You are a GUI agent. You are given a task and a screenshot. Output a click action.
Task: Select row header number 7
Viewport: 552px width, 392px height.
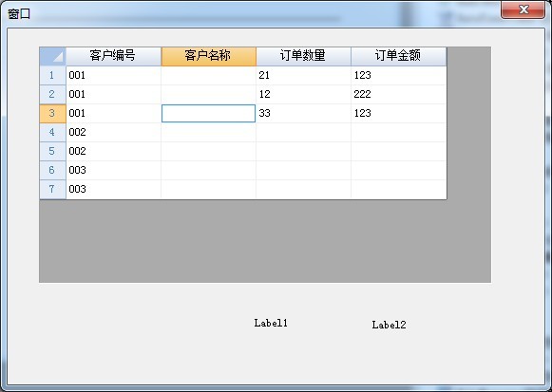pyautogui.click(x=53, y=189)
